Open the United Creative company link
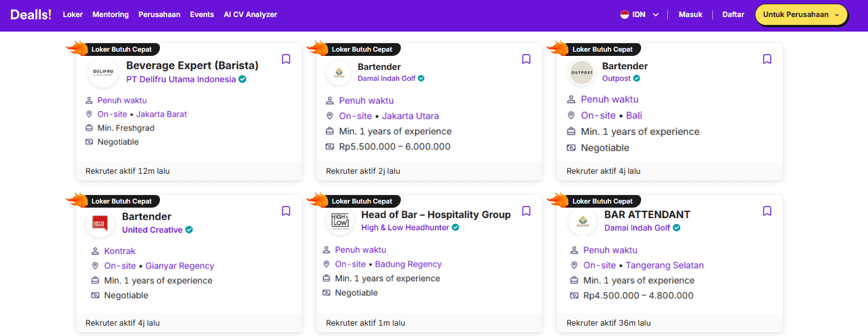868x336 pixels. click(x=152, y=230)
